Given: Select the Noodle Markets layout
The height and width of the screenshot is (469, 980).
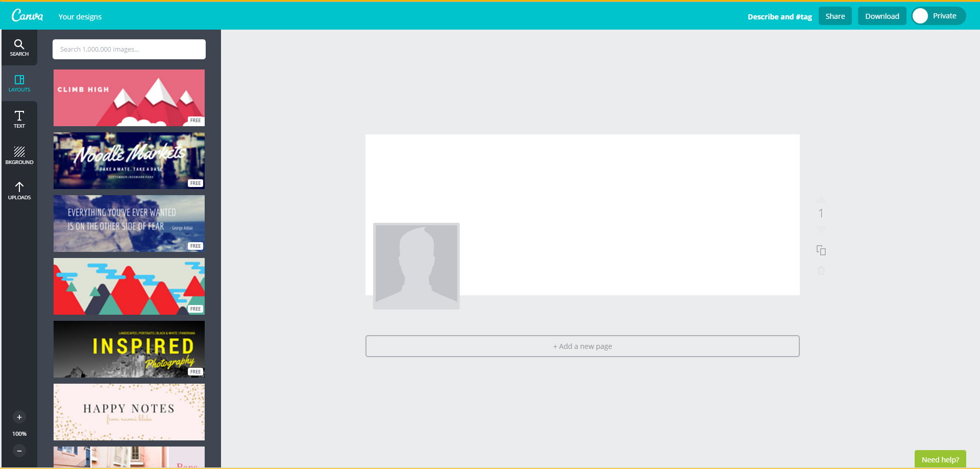Looking at the screenshot, I should click(x=129, y=160).
